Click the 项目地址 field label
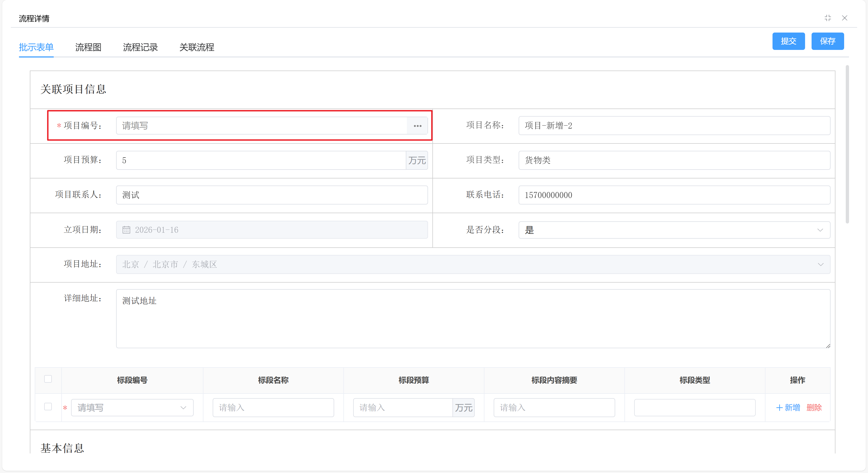 tap(83, 264)
